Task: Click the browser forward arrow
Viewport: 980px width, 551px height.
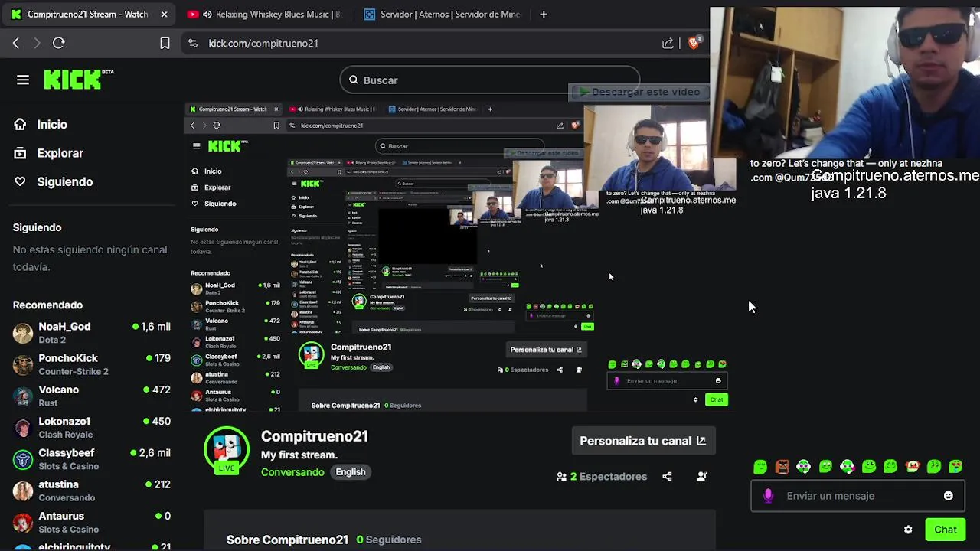Action: click(37, 43)
